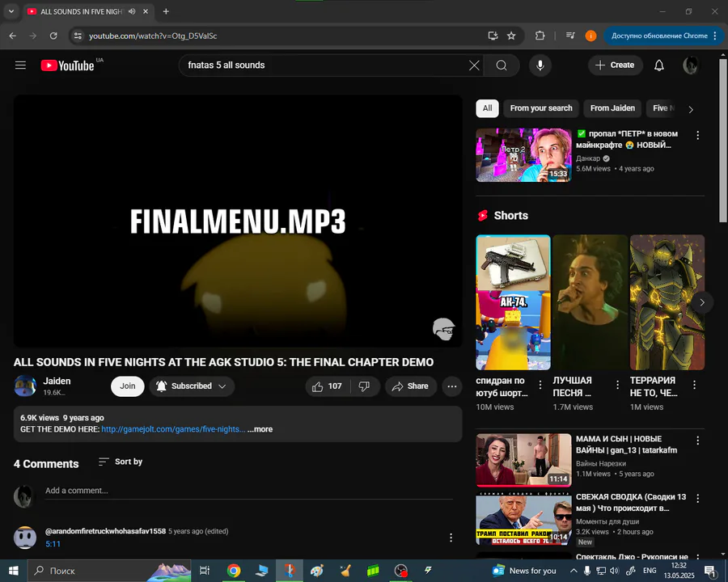This screenshot has height=582, width=728.
Task: View site information in the address bar
Action: point(78,36)
